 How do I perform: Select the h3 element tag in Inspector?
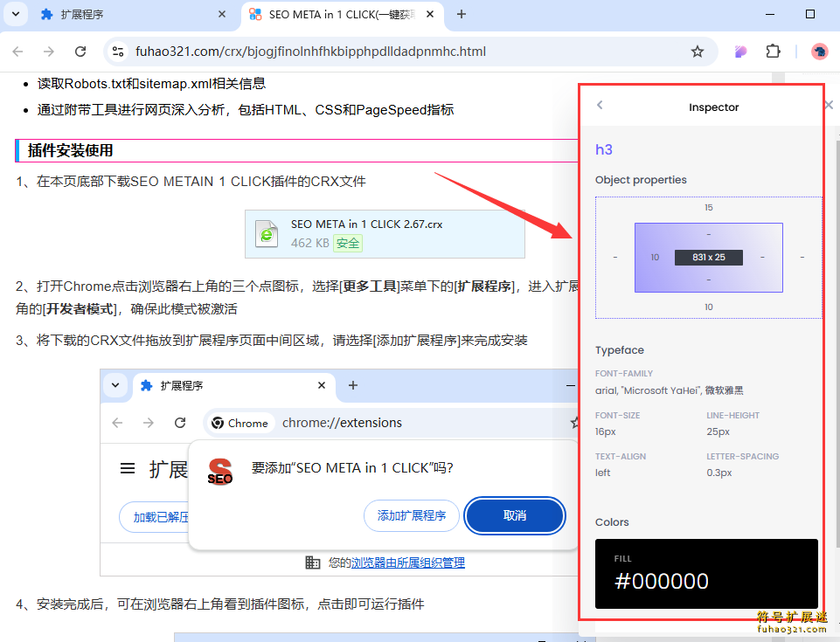tap(604, 149)
